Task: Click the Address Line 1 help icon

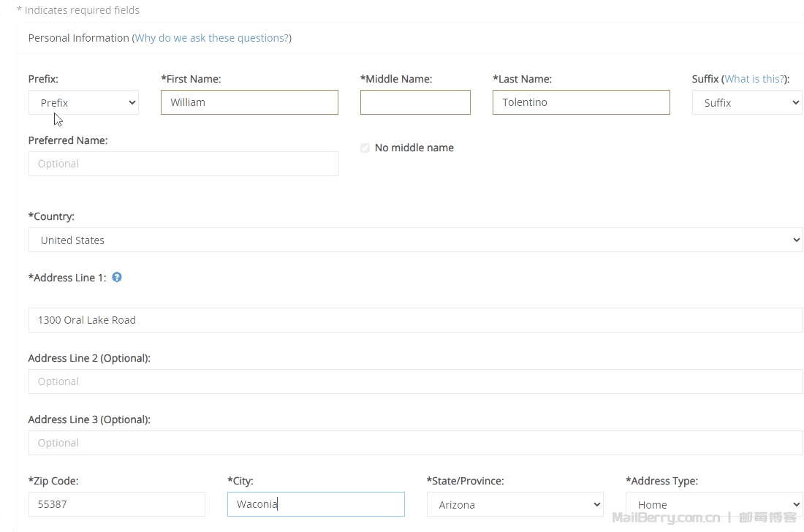Action: (117, 278)
